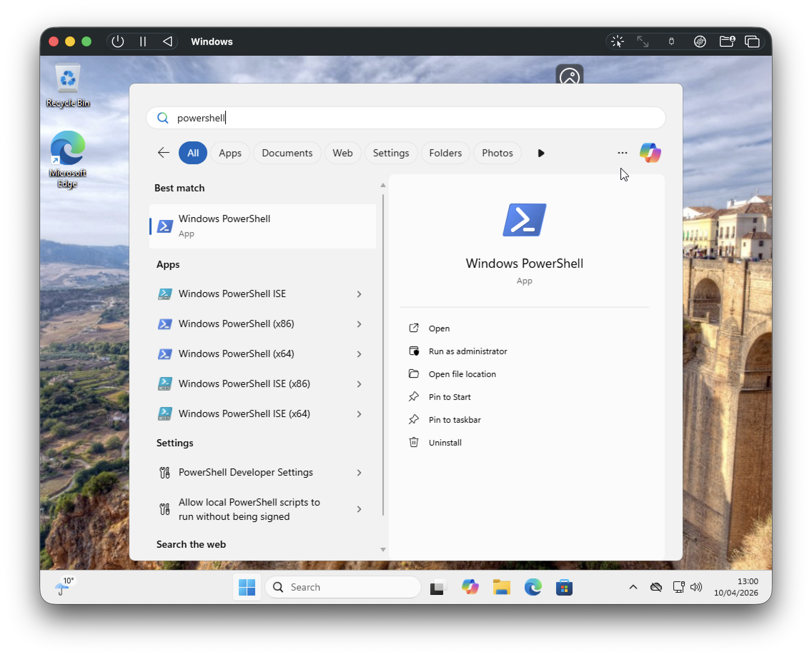Click the back arrow in search panel

point(164,153)
